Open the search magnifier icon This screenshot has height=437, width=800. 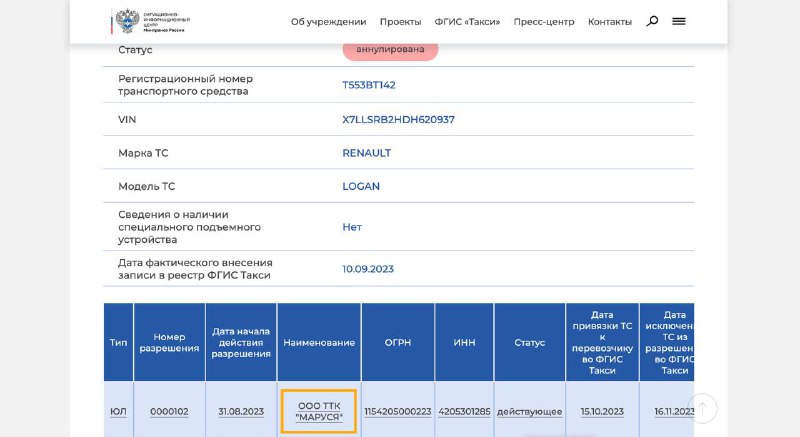coord(652,21)
